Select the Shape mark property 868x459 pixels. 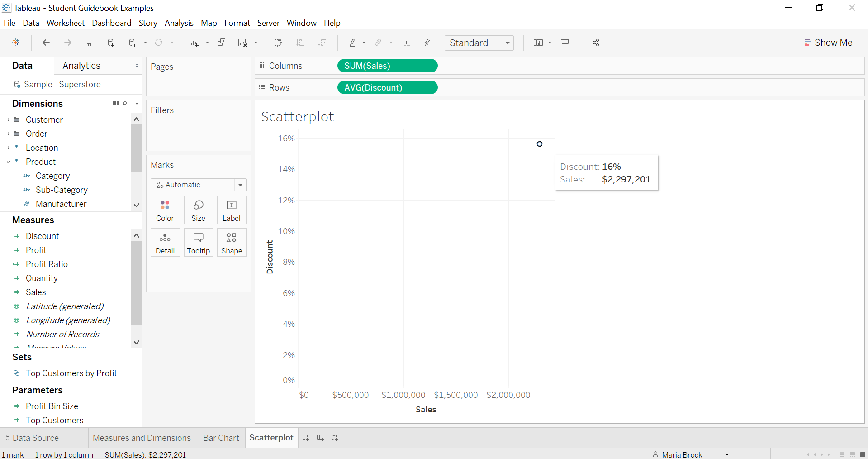coord(231,242)
